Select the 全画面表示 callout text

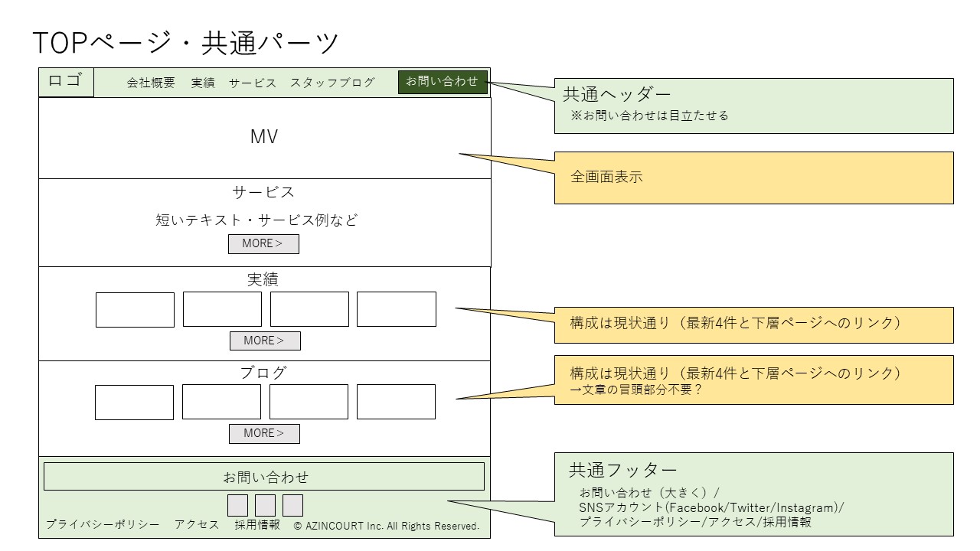coord(606,177)
